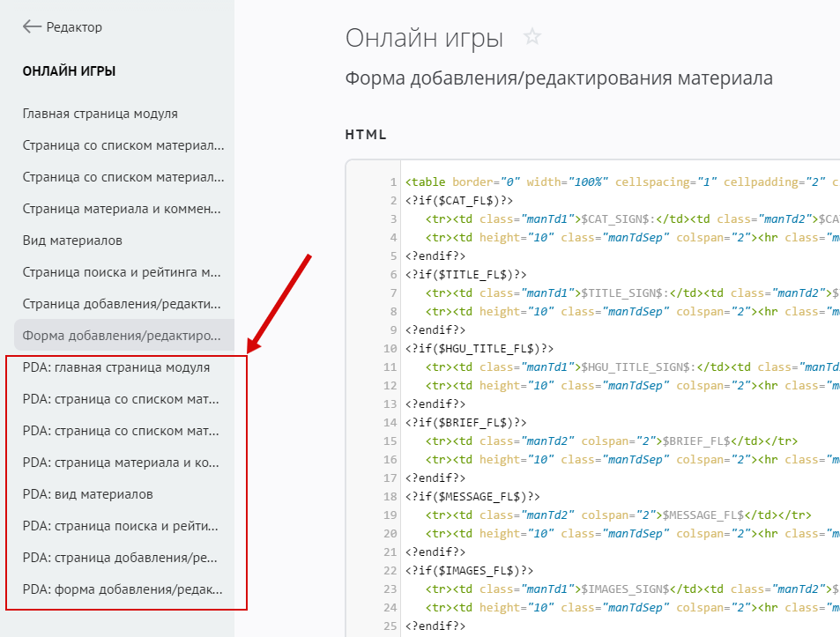This screenshot has width=840, height=637.
Task: Open the Редактор link text
Action: 74,27
